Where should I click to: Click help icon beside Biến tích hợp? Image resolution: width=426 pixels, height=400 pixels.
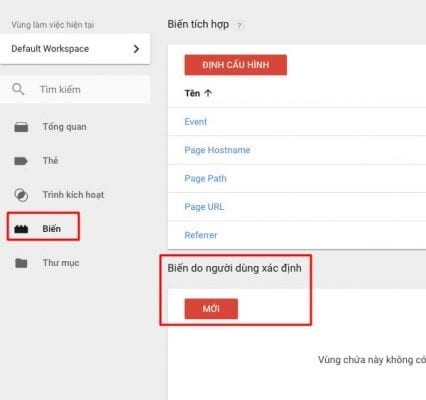(x=239, y=25)
